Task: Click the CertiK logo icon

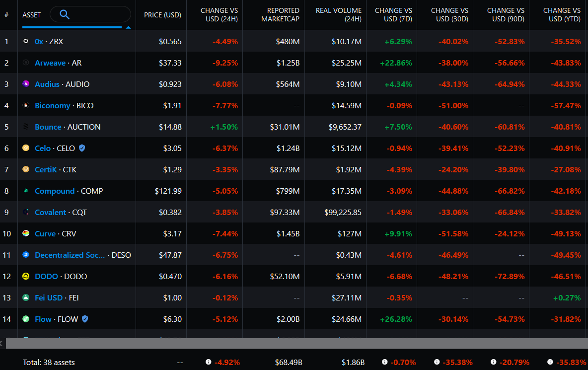Action: point(26,169)
